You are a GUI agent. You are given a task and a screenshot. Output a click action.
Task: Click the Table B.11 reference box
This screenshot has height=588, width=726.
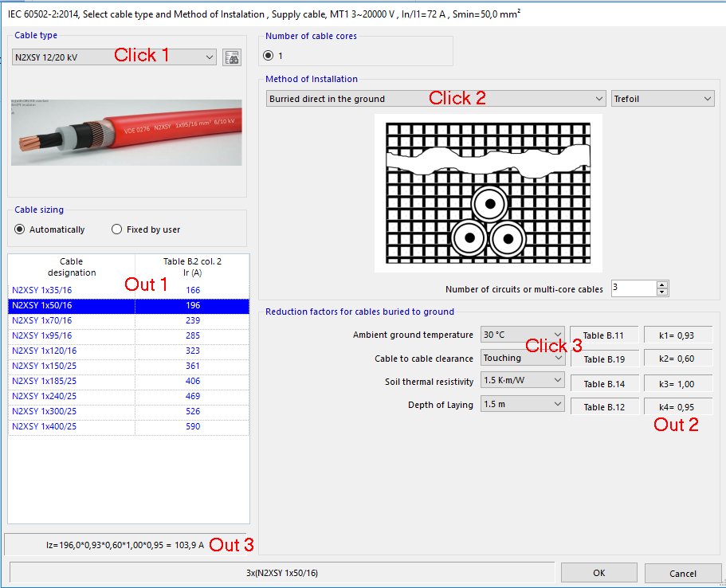(604, 336)
